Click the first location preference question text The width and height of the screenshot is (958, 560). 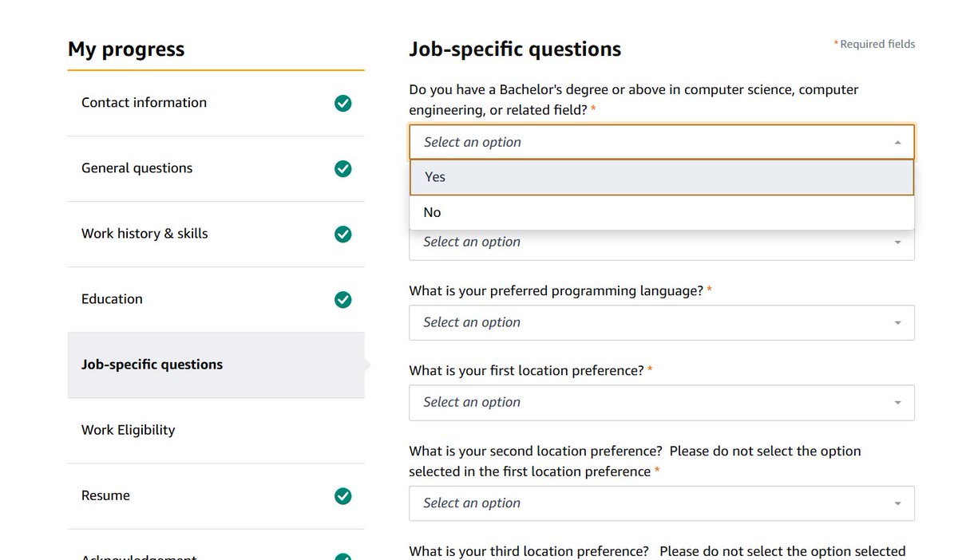point(531,371)
